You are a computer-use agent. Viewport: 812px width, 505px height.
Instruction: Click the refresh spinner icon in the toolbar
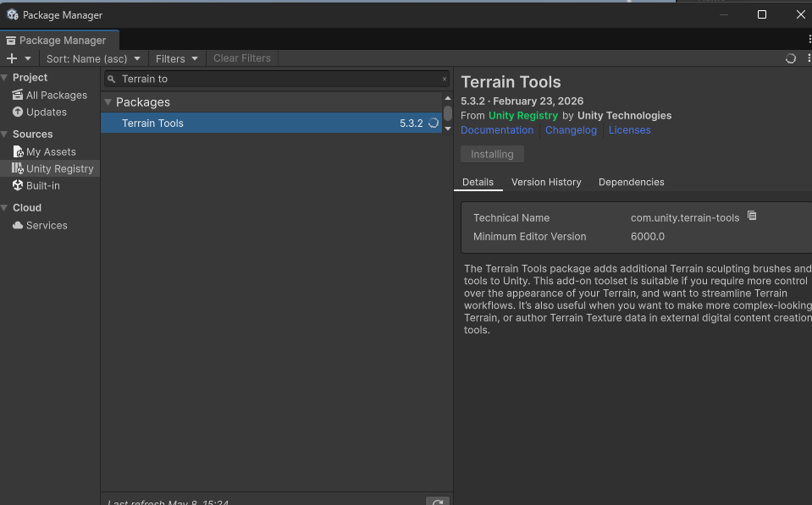tap(790, 58)
